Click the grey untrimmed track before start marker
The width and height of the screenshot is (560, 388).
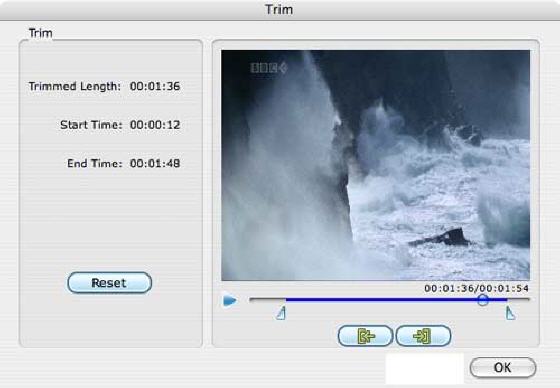click(x=268, y=300)
